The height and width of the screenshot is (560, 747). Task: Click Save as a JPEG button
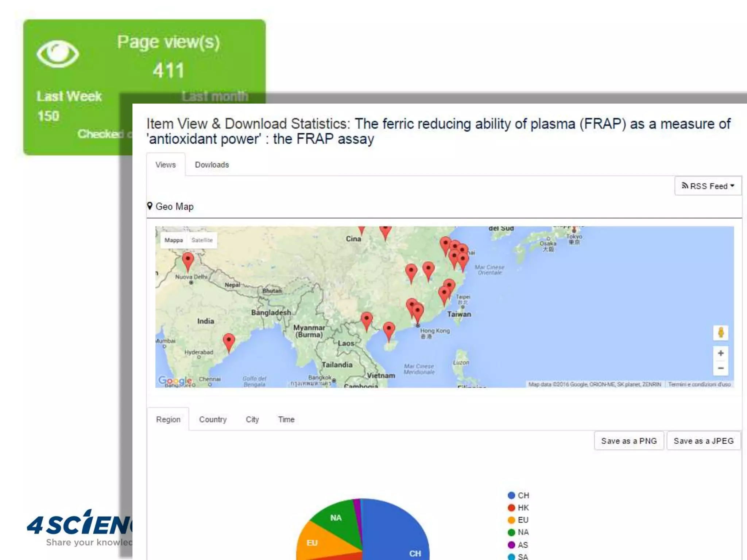(x=703, y=441)
